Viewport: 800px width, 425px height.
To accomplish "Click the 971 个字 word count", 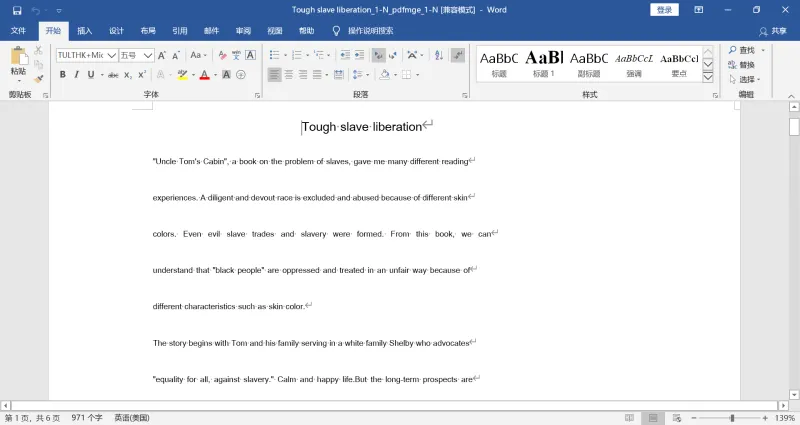I will click(87, 418).
